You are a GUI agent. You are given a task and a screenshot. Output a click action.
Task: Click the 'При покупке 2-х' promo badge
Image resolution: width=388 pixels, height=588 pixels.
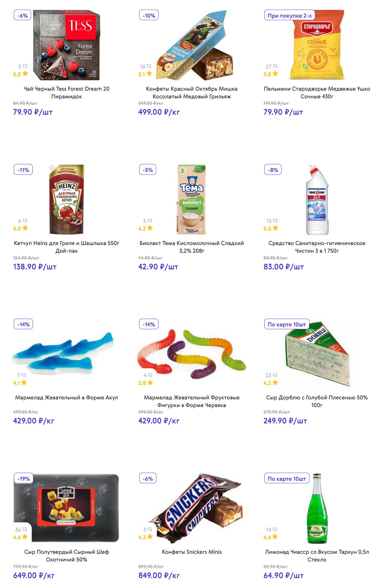pyautogui.click(x=290, y=15)
